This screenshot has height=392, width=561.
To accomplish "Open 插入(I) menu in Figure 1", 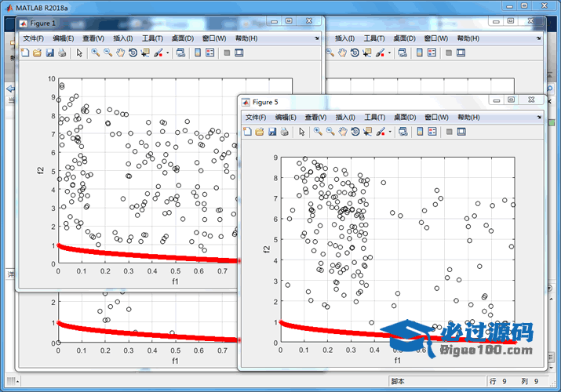I will 123,38.
